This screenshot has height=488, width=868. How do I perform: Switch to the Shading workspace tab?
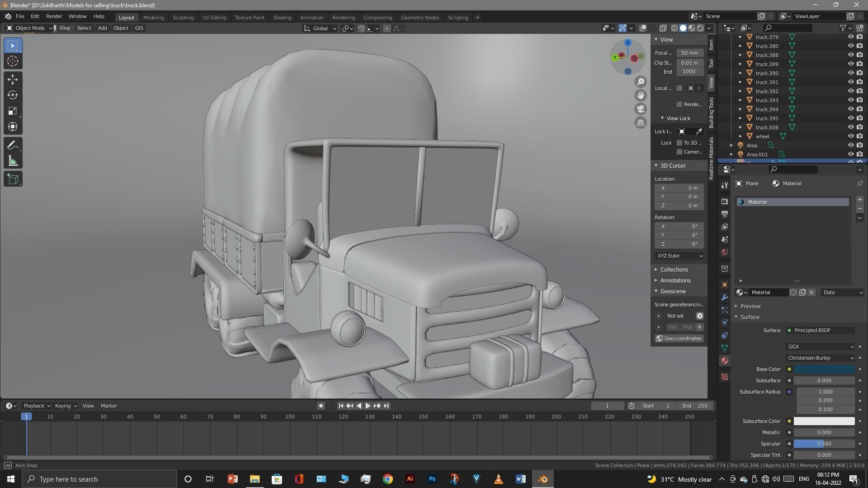click(x=282, y=18)
